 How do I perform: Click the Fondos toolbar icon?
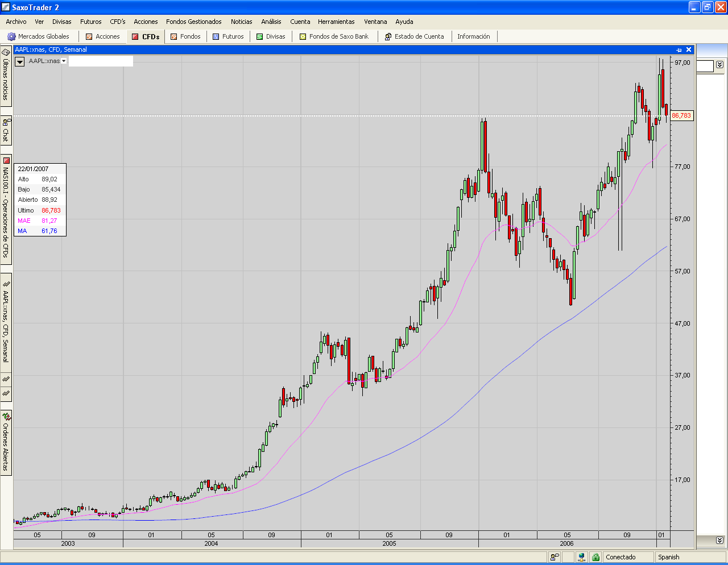tap(174, 36)
